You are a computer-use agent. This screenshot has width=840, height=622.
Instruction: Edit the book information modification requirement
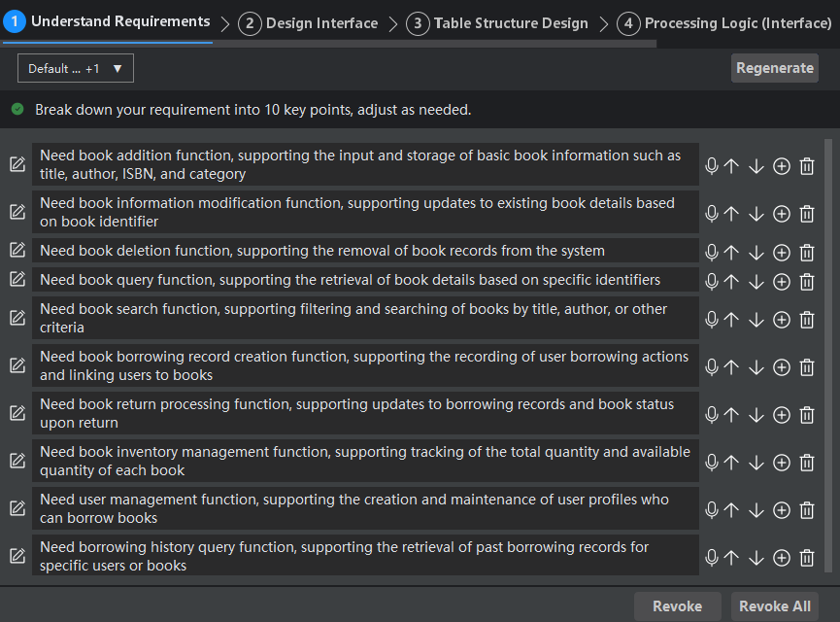[x=17, y=212]
